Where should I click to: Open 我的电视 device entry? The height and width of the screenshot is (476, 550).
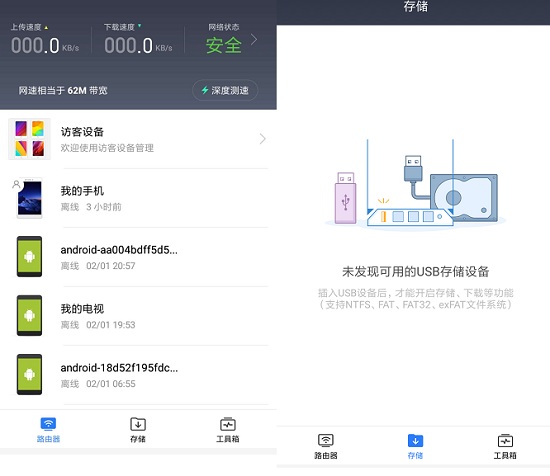click(x=138, y=316)
